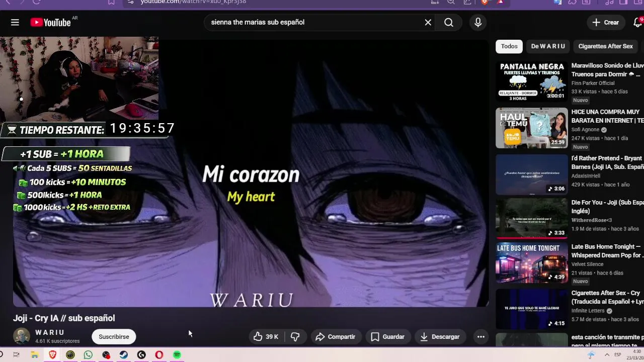Open the Maravilloso Sonido de Lluvia title

point(607,70)
